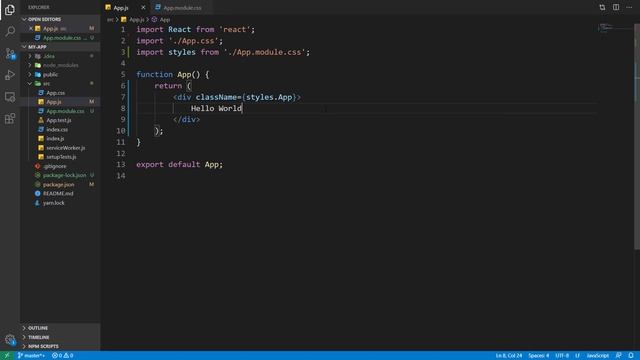Click line number 5 in gutter
Screen dimensions: 640x360
[123, 75]
